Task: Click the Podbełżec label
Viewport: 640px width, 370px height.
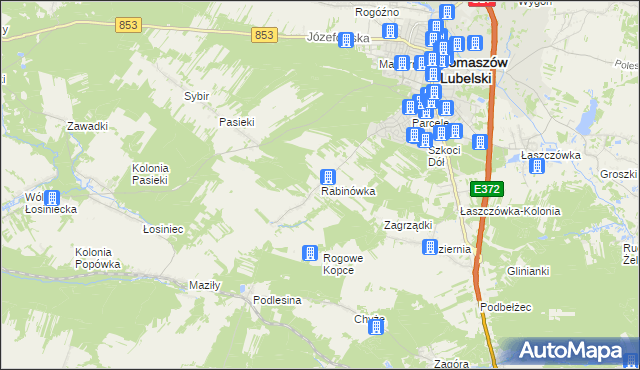Action: pyautogui.click(x=506, y=307)
